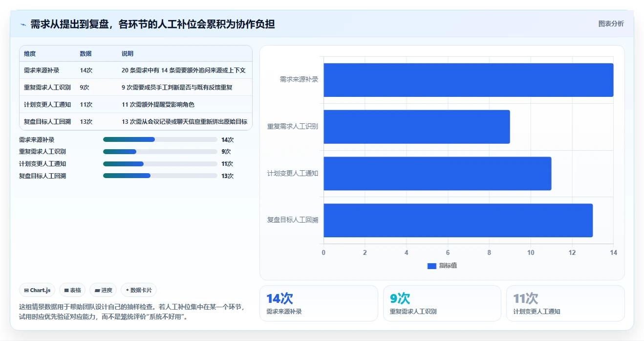Viewport: 644px width, 341px height.
Task: Click the lightning icon beside the title
Action: coord(23,24)
